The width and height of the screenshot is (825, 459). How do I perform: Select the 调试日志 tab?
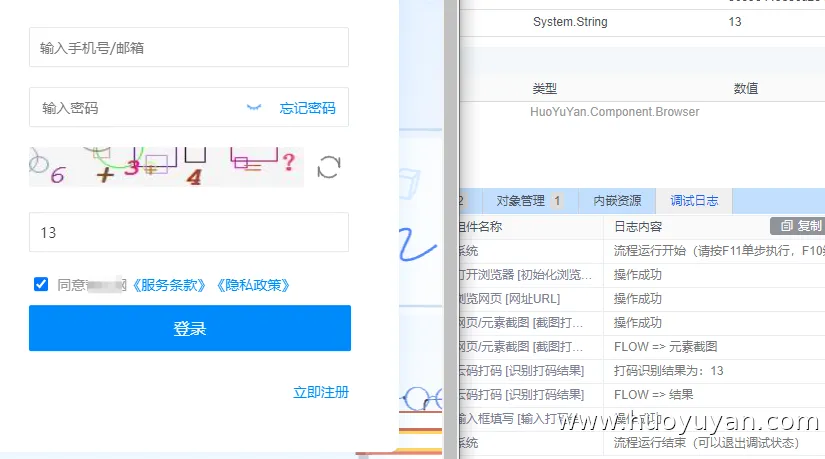click(694, 201)
